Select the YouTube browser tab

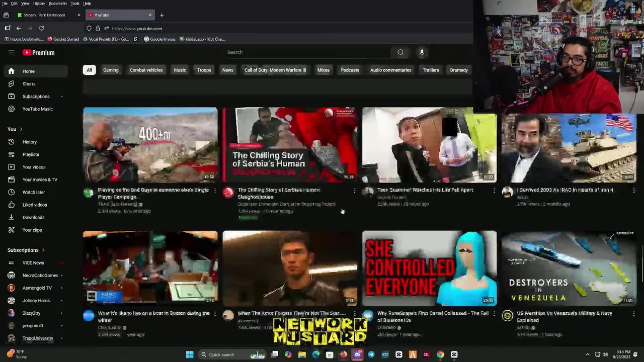[x=120, y=15]
